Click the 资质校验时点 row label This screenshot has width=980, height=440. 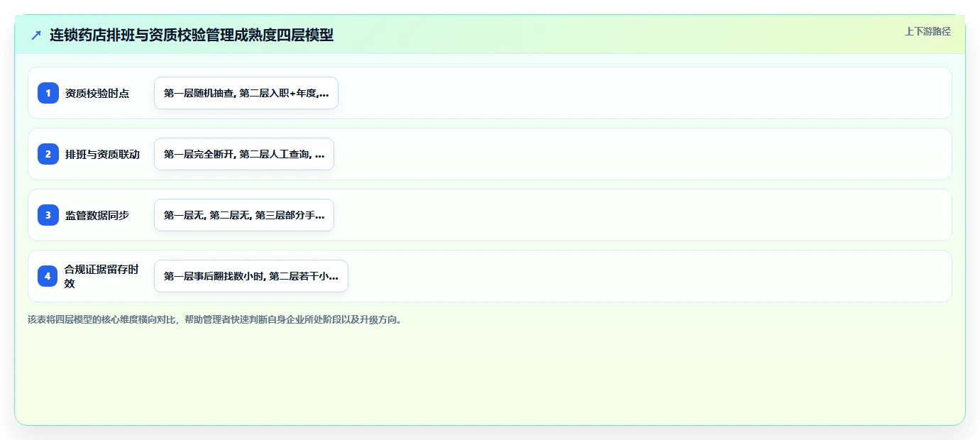pyautogui.click(x=97, y=93)
